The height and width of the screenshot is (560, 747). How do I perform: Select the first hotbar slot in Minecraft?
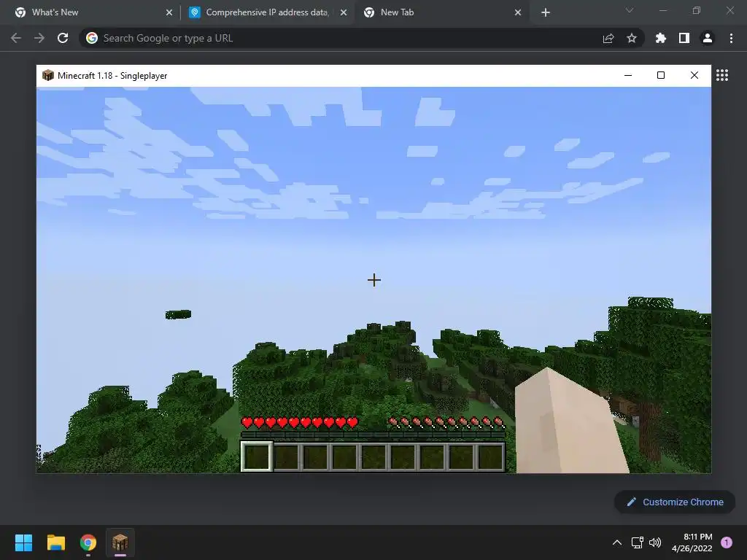[x=258, y=456]
